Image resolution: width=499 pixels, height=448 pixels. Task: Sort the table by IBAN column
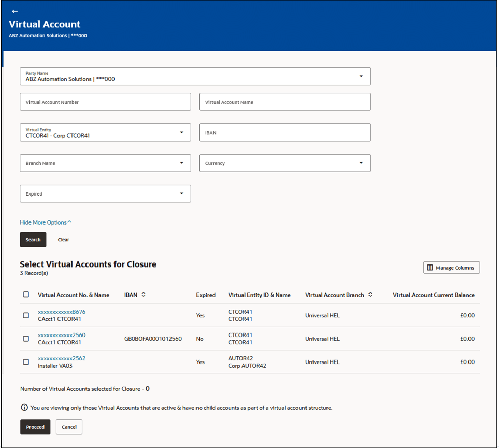(144, 295)
